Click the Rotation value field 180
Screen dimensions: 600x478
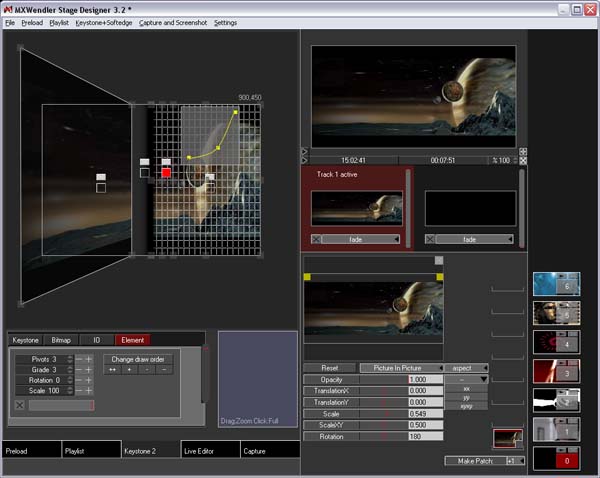click(x=426, y=436)
